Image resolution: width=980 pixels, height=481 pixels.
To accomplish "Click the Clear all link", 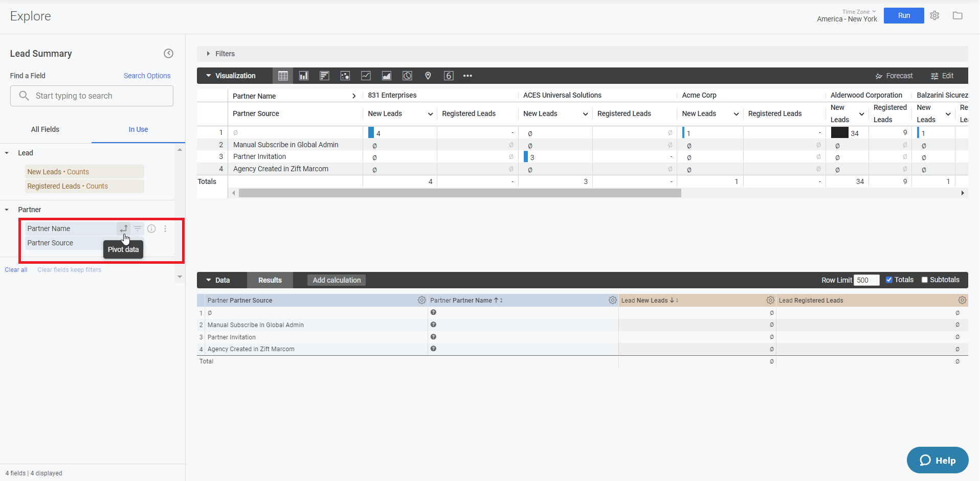I will click(x=16, y=269).
